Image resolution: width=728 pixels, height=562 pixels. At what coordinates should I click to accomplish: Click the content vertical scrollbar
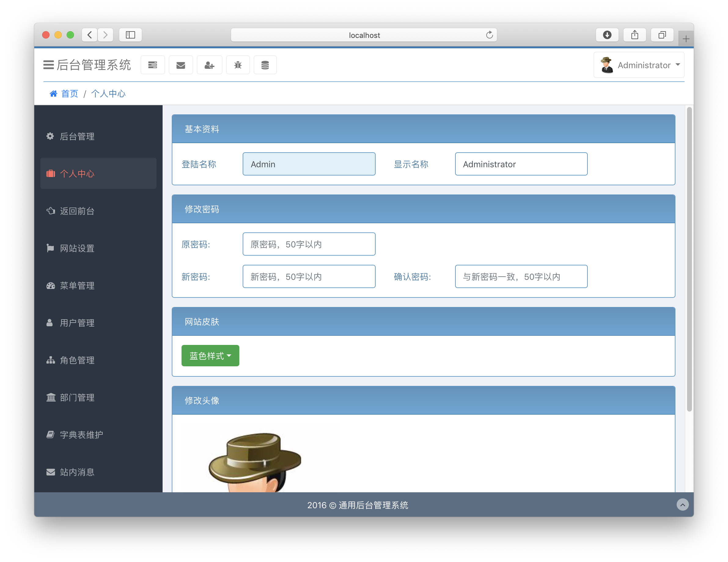[689, 260]
